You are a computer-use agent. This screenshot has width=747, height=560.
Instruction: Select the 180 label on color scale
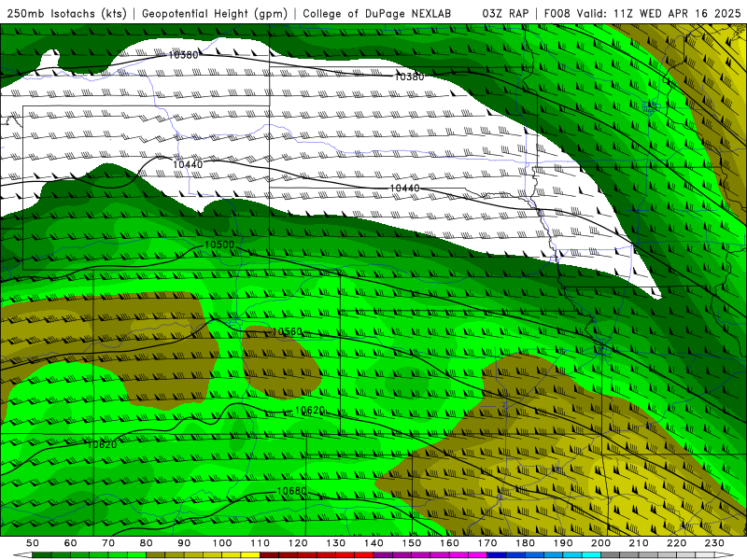tap(526, 543)
